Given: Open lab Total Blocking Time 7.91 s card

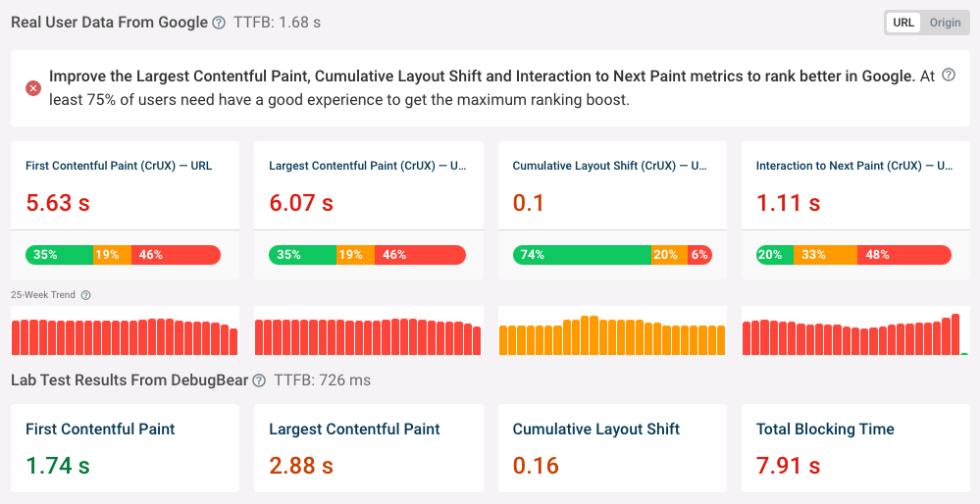Looking at the screenshot, I should click(854, 448).
